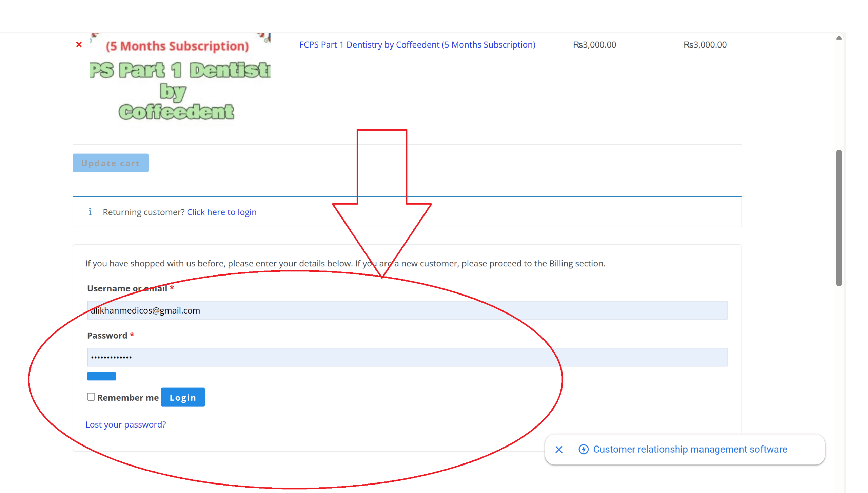Remove the cart item with red ×
Screen dimensions: 868x493
coord(79,44)
